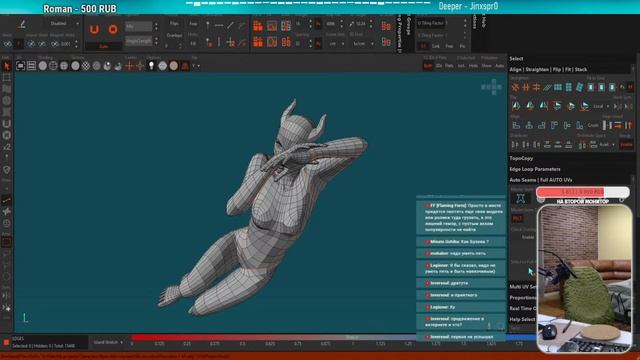Toggle the Enable button in Align panel
Viewport: 640px width, 360px height.
(x=627, y=144)
